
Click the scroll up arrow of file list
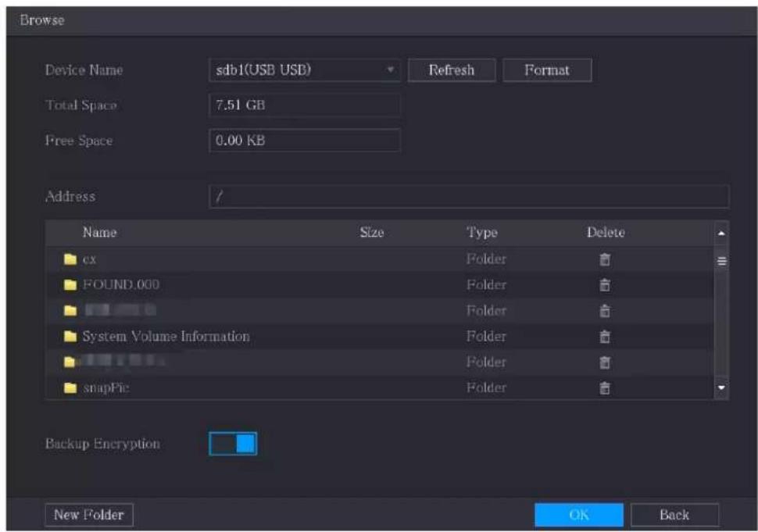pyautogui.click(x=721, y=234)
